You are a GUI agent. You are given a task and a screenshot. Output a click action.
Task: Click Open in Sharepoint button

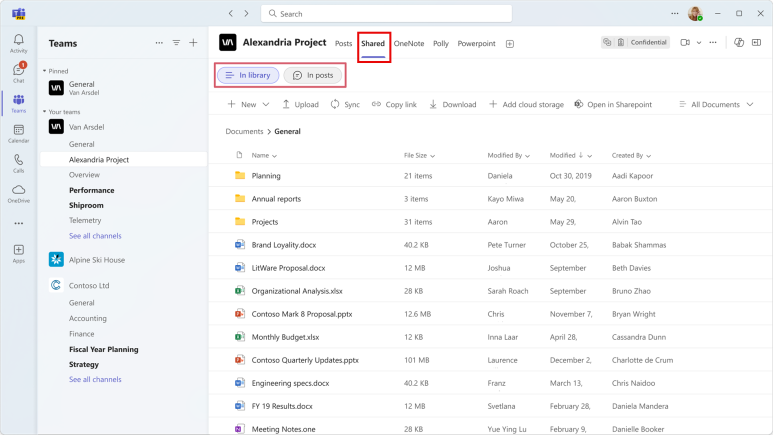point(612,104)
